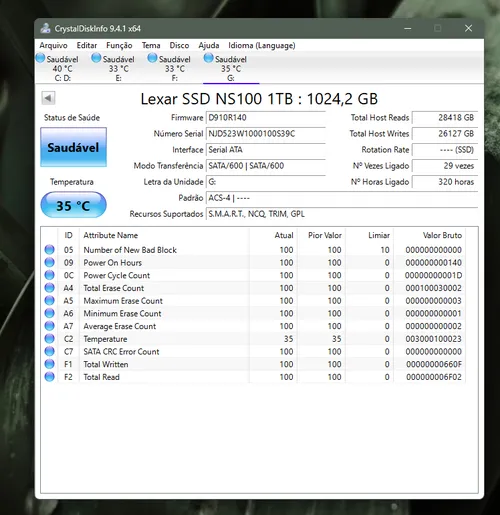Viewport: 500px width, 515px height.
Task: Click the Pior Valor column header
Action: tap(321, 235)
